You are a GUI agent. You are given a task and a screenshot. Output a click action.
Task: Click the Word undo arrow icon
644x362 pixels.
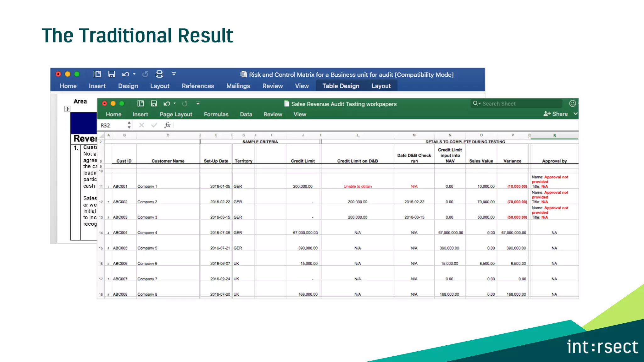(x=125, y=74)
